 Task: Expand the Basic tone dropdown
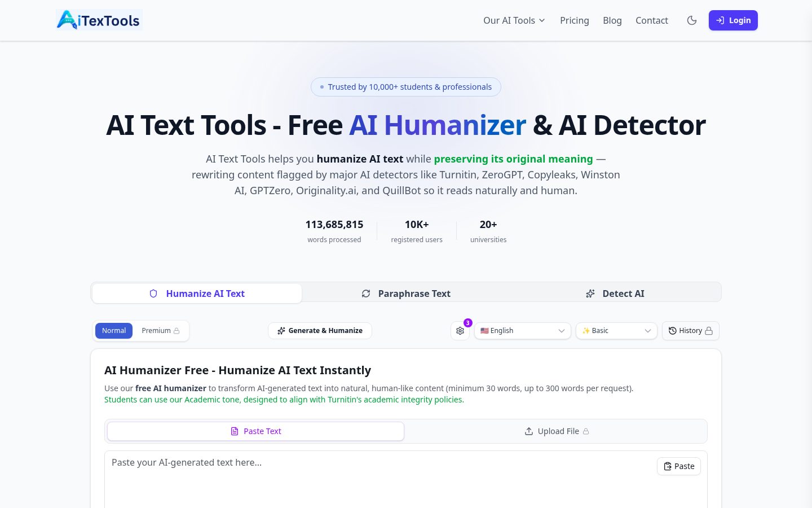tap(616, 331)
